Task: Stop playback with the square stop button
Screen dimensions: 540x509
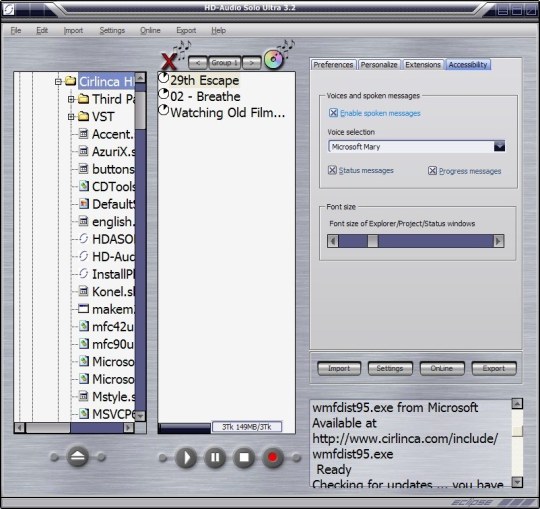Action: click(x=244, y=457)
